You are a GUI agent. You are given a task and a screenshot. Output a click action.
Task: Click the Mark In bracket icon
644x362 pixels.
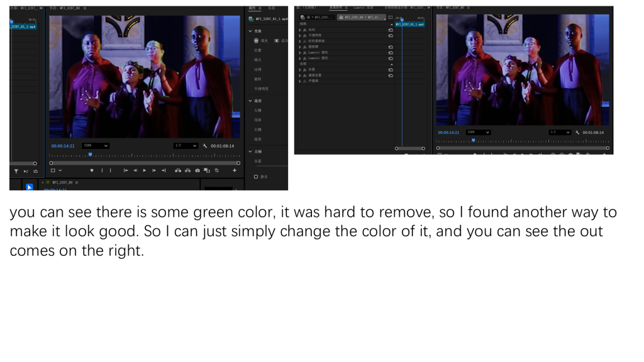click(x=102, y=170)
